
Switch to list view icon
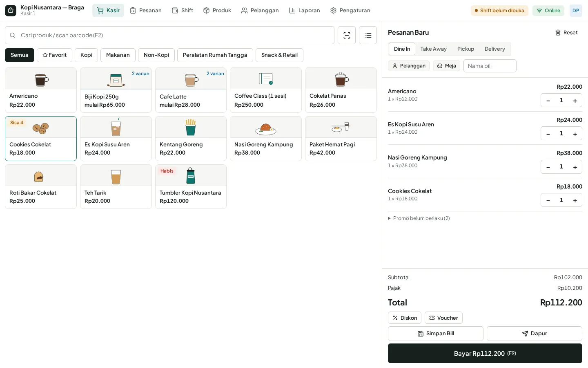pos(368,35)
